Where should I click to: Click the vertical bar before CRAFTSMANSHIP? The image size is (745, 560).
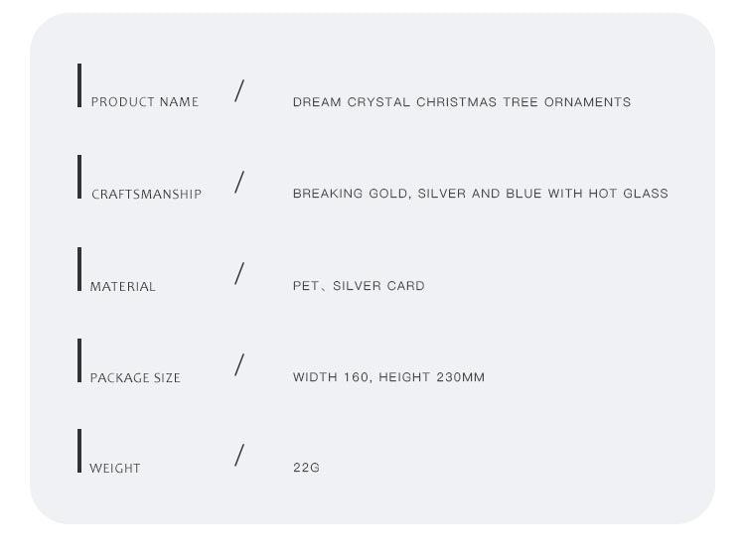pyautogui.click(x=79, y=177)
